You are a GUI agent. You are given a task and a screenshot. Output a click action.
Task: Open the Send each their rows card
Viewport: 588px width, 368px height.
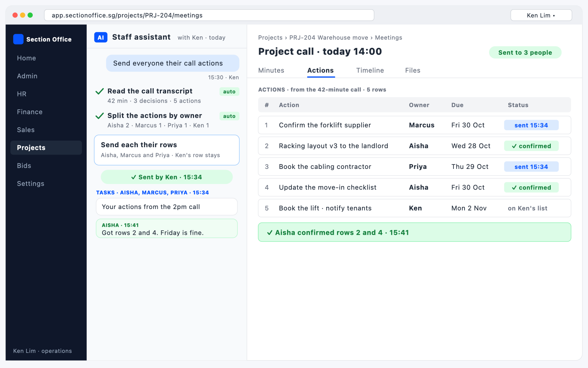pos(167,150)
